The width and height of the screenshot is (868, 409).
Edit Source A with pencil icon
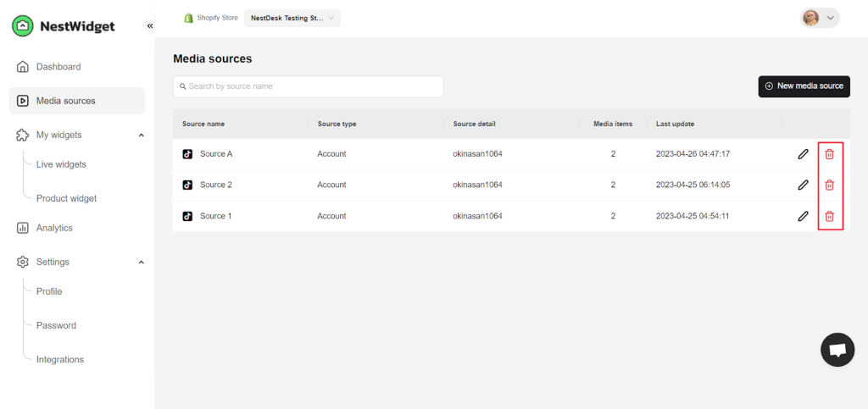[x=803, y=154]
